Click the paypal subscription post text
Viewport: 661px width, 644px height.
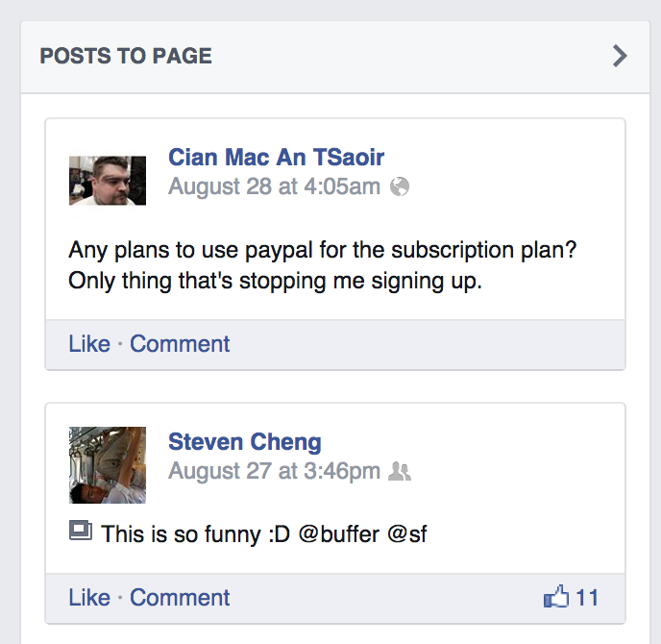click(x=323, y=265)
